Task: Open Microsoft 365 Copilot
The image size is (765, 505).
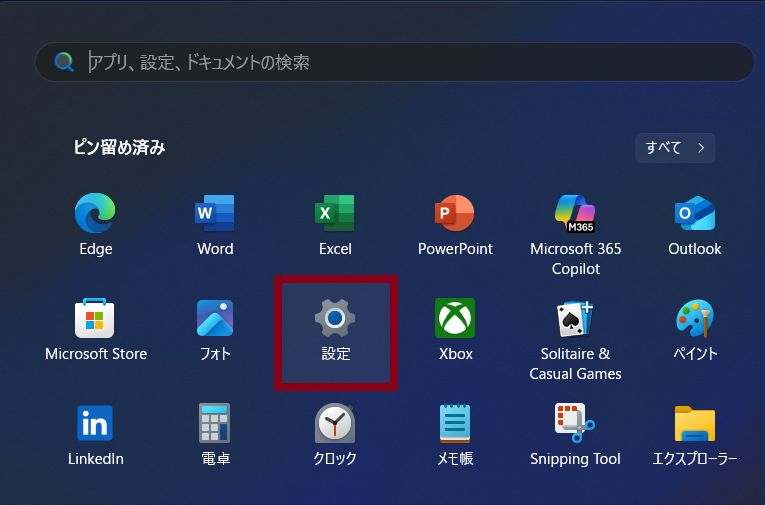Action: [575, 214]
